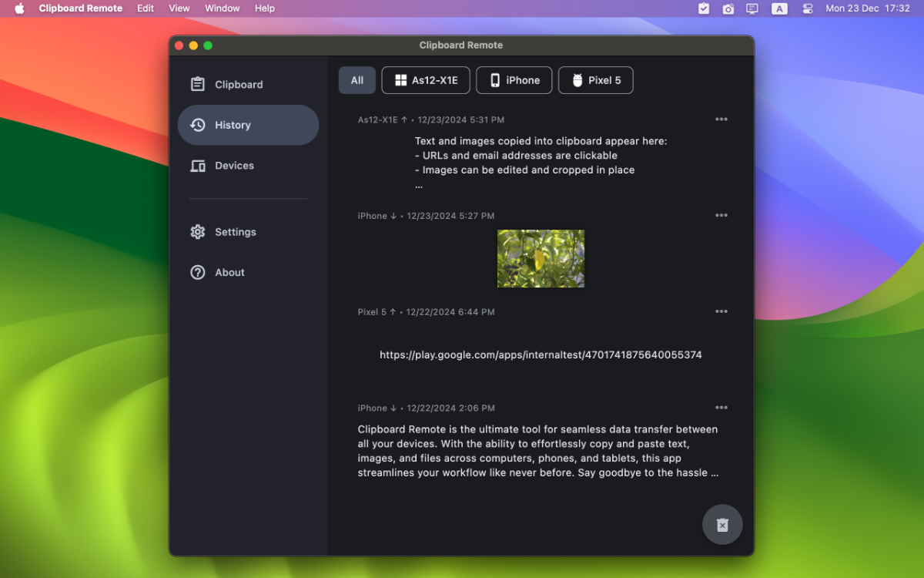Open the Clipboard Remote app menu
This screenshot has width=924, height=578.
pos(81,8)
